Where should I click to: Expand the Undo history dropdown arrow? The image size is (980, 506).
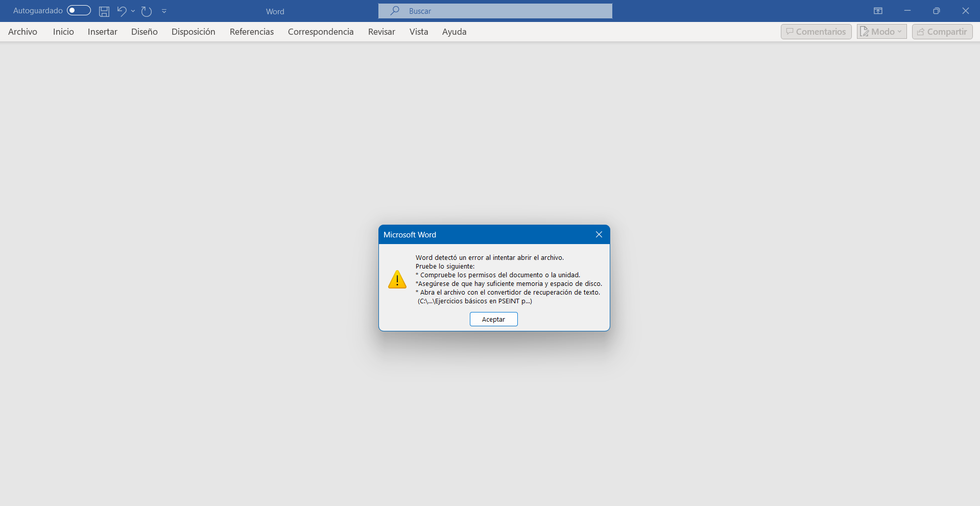pyautogui.click(x=133, y=11)
